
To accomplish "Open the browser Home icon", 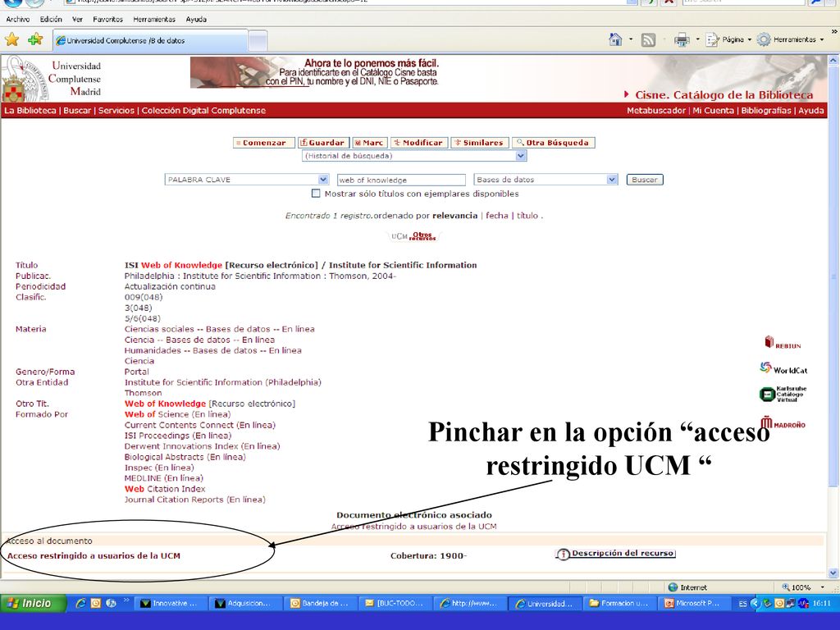I will pos(615,39).
